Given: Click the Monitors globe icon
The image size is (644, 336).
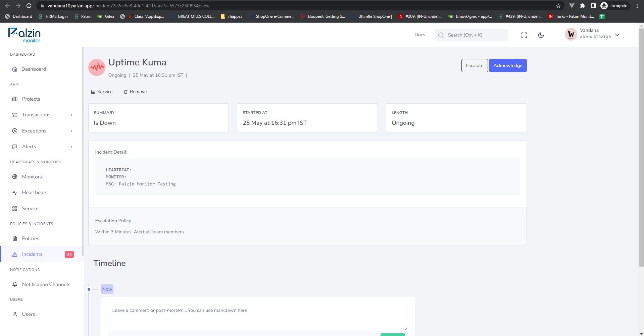Looking at the screenshot, I should (15, 177).
